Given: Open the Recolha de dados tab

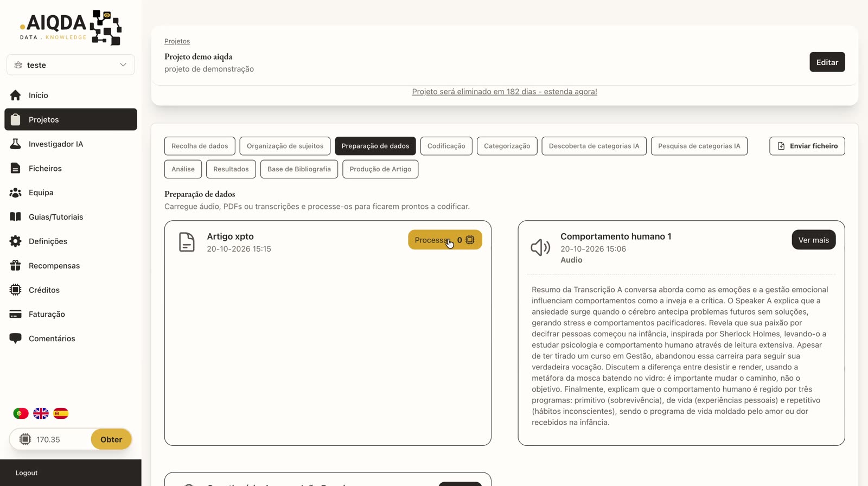Looking at the screenshot, I should click(x=200, y=146).
